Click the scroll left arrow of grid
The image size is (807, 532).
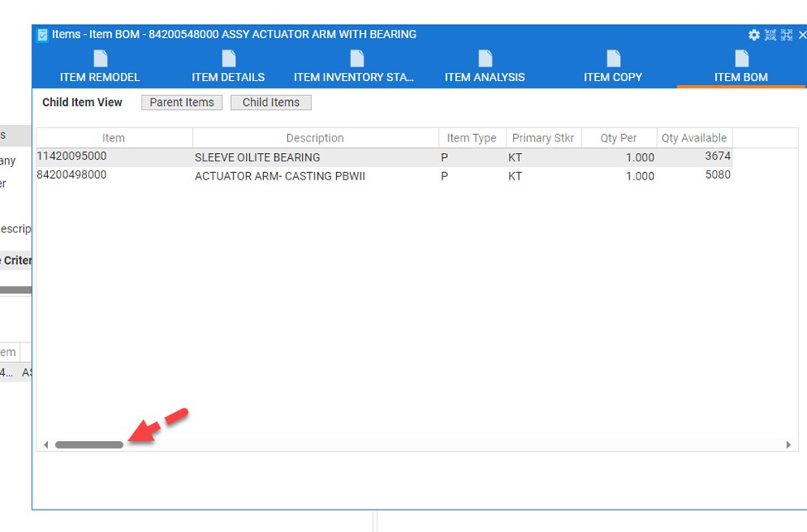tap(46, 445)
